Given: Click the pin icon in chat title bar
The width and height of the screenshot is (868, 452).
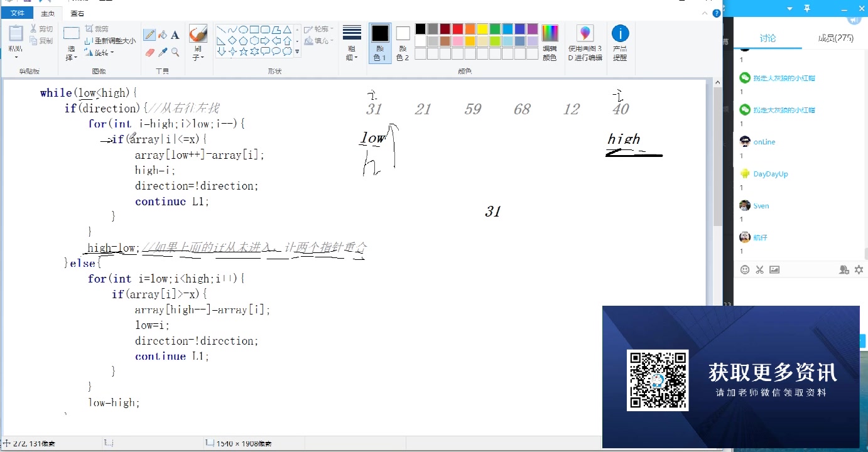Looking at the screenshot, I should click(807, 8).
